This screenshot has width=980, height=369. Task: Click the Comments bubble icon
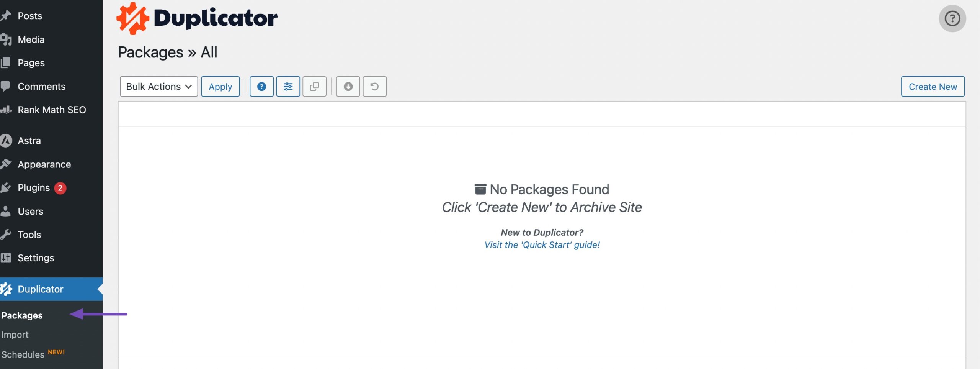[5, 86]
